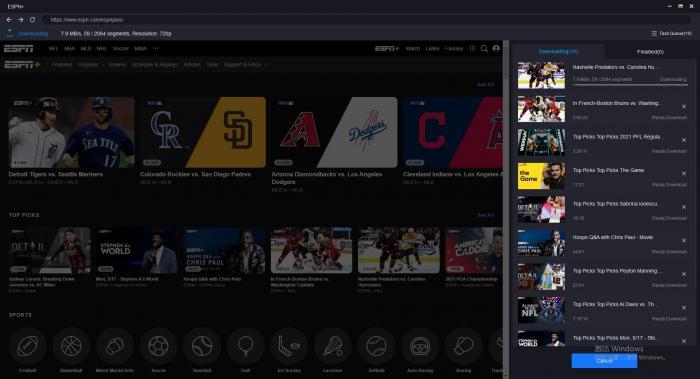Click the browser back arrow
This screenshot has height=379, width=700.
coord(9,20)
